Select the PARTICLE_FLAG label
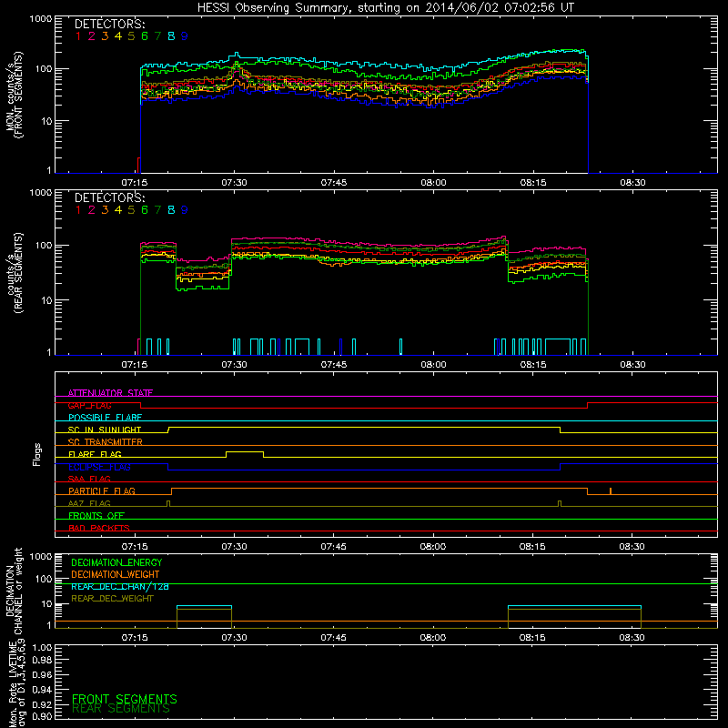 click(x=102, y=490)
